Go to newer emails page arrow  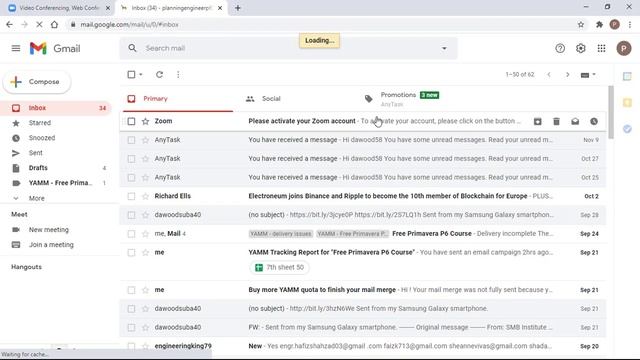coord(549,75)
